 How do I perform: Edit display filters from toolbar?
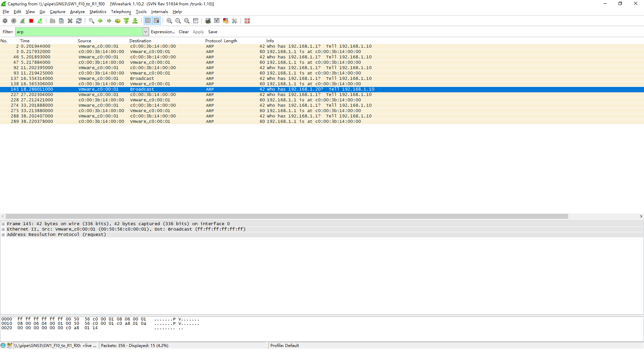[217, 21]
